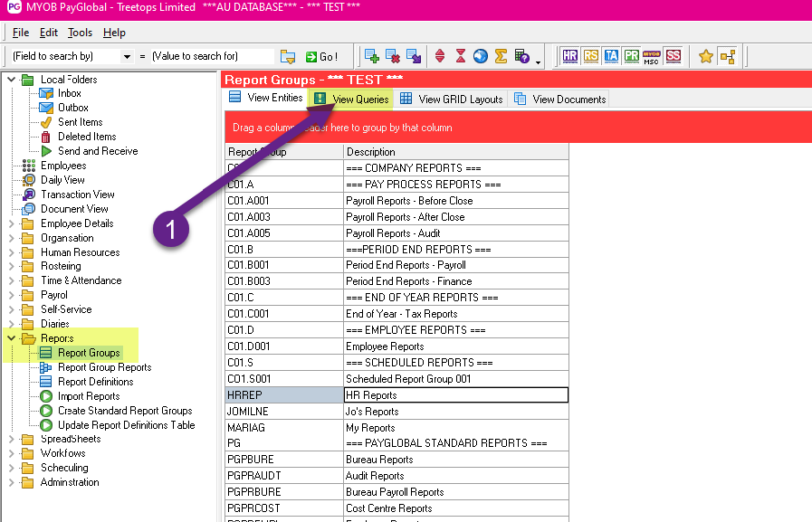Select Report Group Reports in the tree
The image size is (812, 522).
pyautogui.click(x=104, y=367)
